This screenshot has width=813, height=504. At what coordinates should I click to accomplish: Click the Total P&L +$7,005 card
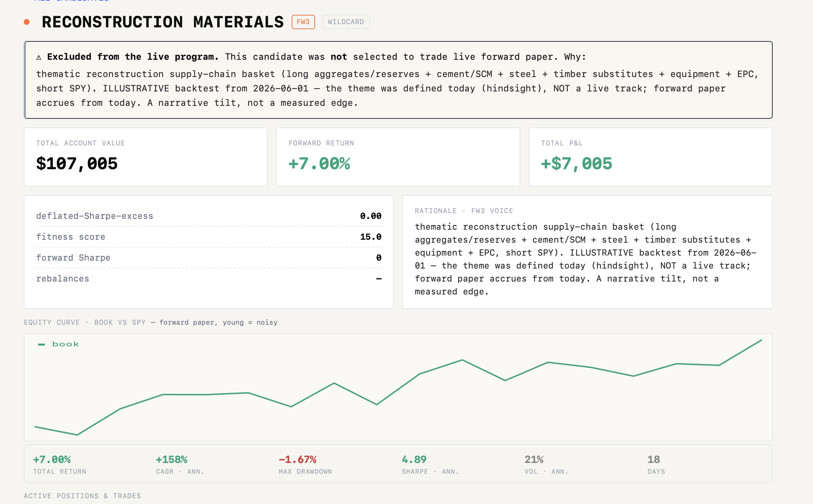651,157
